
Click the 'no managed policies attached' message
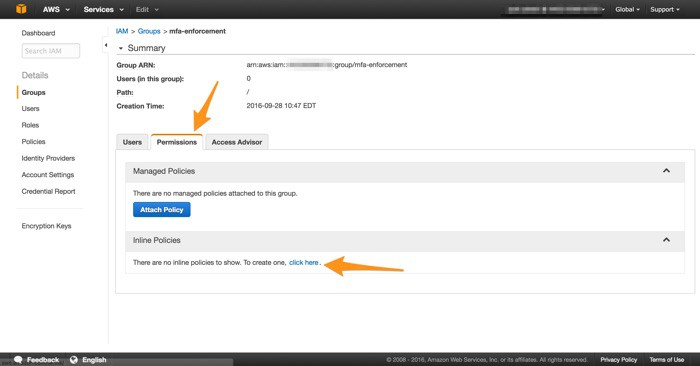[215, 193]
